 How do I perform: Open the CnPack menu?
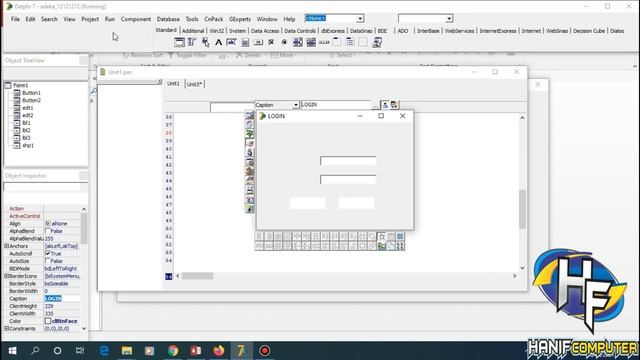(214, 19)
